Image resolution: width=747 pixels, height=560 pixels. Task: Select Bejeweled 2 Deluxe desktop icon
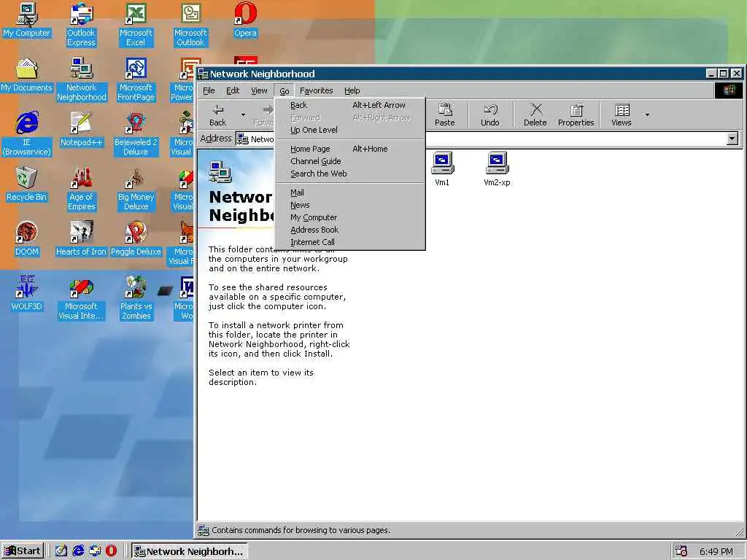coord(136,134)
